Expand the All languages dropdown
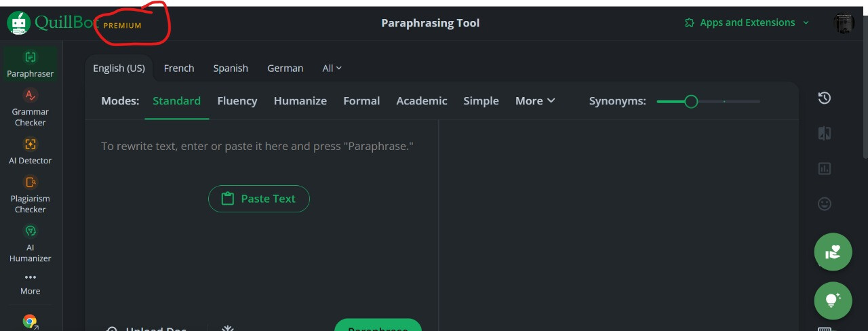This screenshot has width=868, height=331. tap(332, 69)
